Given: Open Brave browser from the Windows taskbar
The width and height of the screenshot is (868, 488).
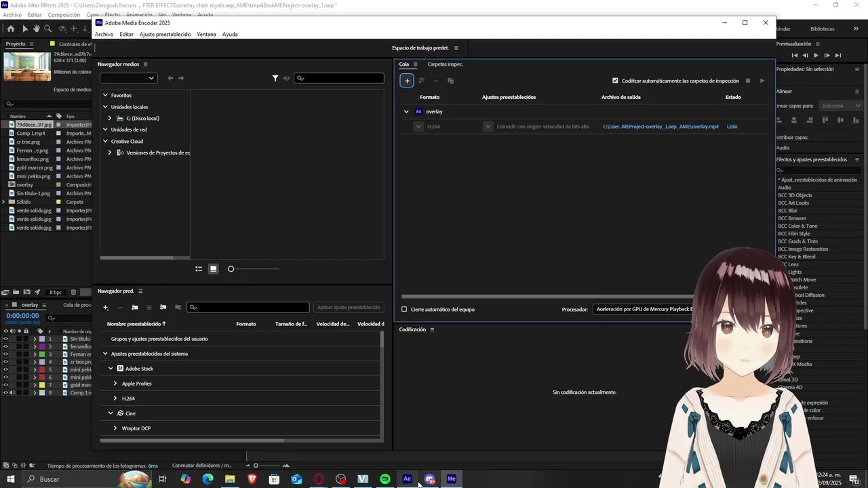Looking at the screenshot, I should [252, 479].
